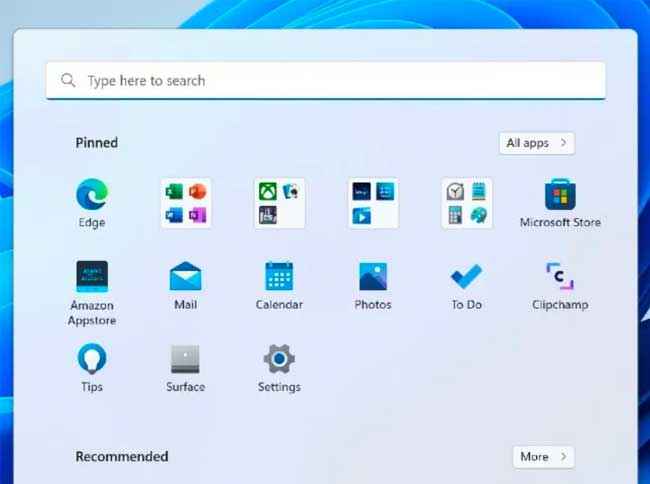Click the 'Recommended' section heading
650x484 pixels.
(122, 457)
